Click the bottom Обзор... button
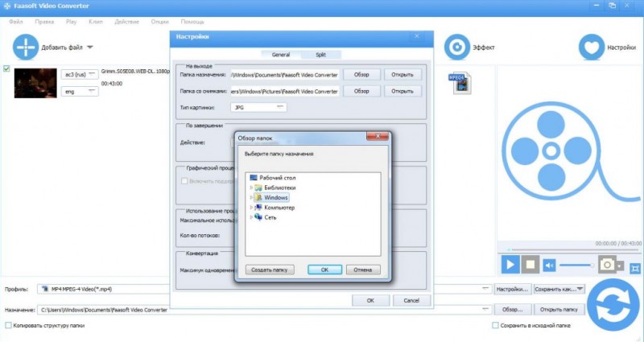 (x=513, y=310)
